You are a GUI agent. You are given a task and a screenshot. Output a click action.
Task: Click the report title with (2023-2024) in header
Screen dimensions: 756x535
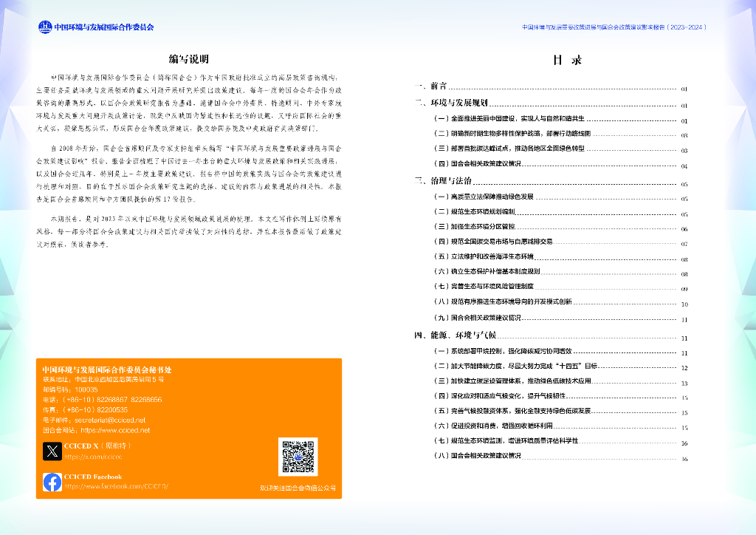pos(614,27)
